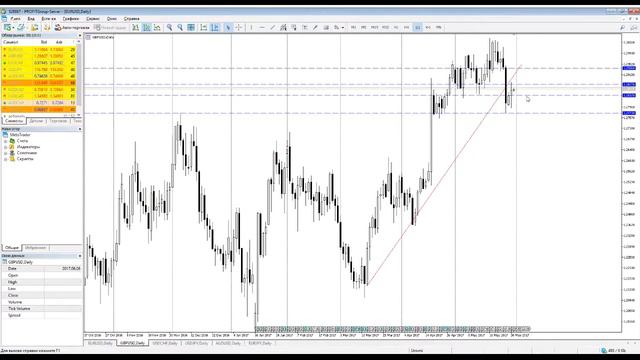The width and height of the screenshot is (640, 360).
Task: Open the AUDUSD,Daily chart tab
Action: (x=228, y=343)
